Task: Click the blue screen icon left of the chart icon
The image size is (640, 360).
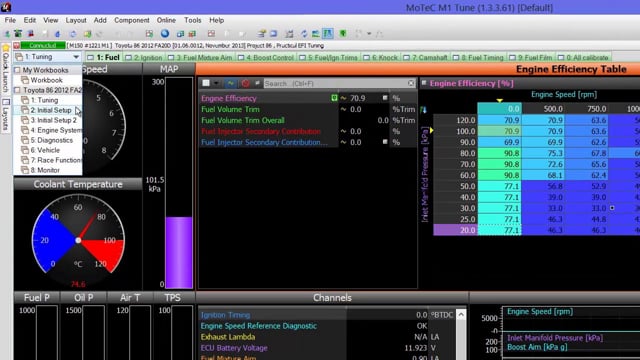Action: (273, 34)
